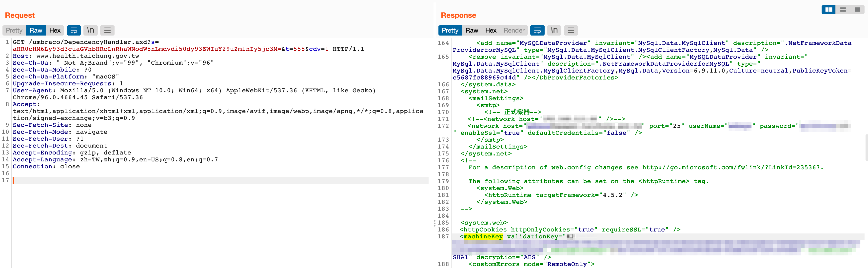The height and width of the screenshot is (268, 868).
Task: Select the Response Pretty view tab
Action: [x=450, y=30]
